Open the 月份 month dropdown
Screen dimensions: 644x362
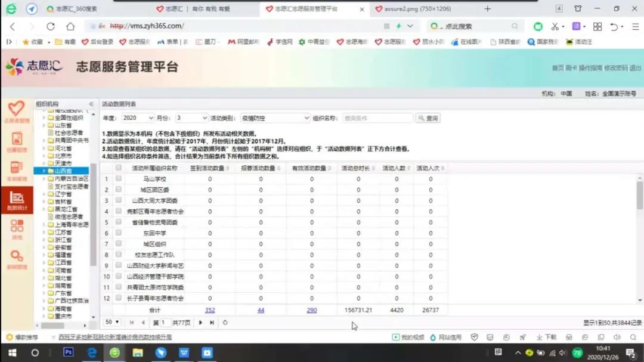[x=191, y=118]
